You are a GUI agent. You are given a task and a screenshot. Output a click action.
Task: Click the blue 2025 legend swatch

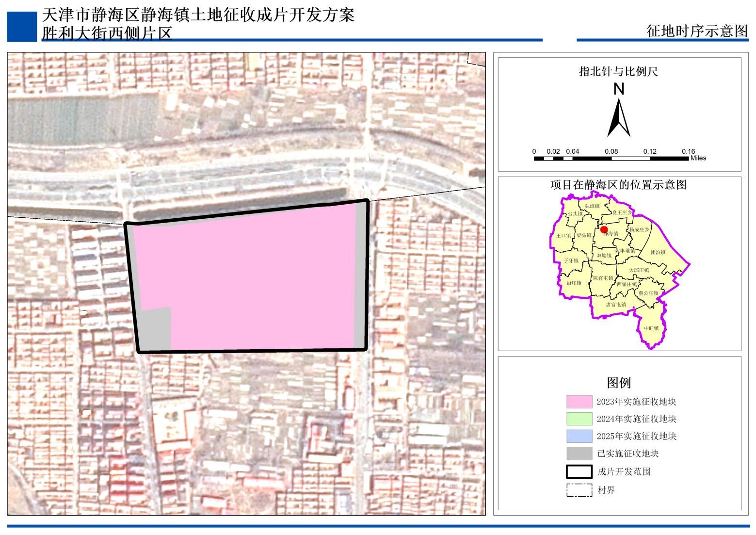[579, 436]
